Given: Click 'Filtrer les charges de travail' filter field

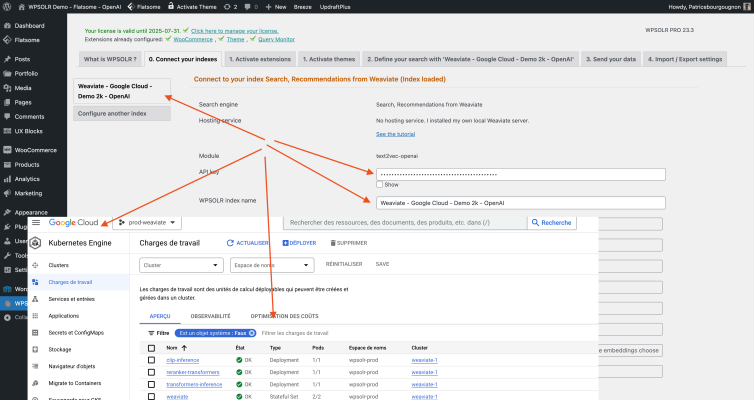Looking at the screenshot, I should pyautogui.click(x=295, y=333).
